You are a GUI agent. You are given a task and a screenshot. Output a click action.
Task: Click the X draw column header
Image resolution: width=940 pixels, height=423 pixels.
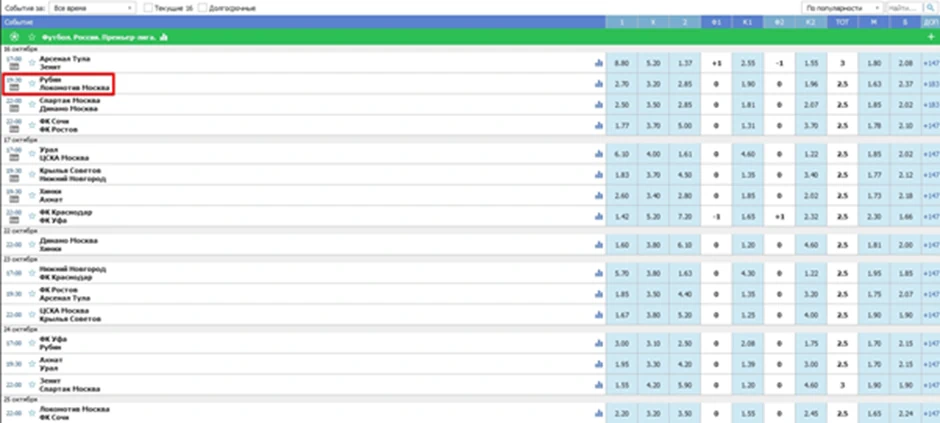pyautogui.click(x=653, y=22)
